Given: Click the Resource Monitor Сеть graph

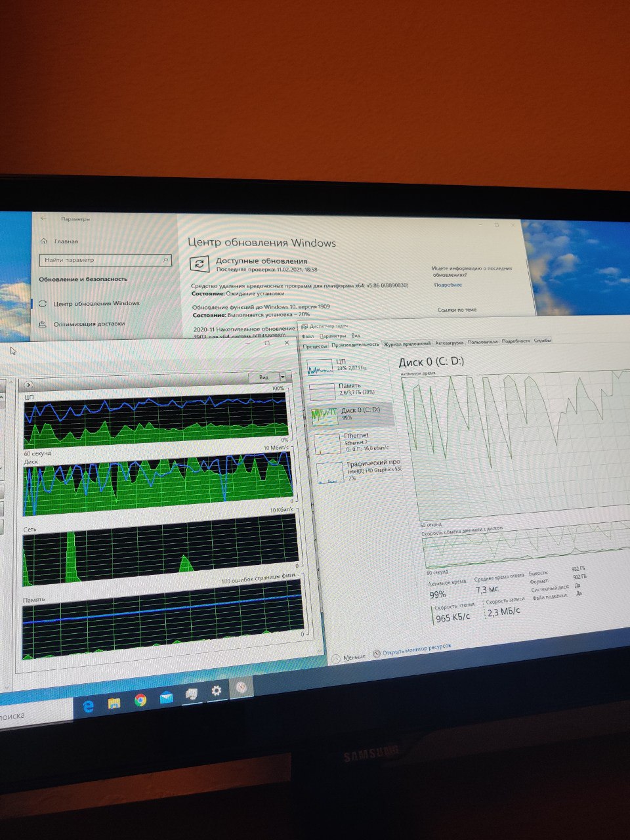Looking at the screenshot, I should pyautogui.click(x=160, y=549).
